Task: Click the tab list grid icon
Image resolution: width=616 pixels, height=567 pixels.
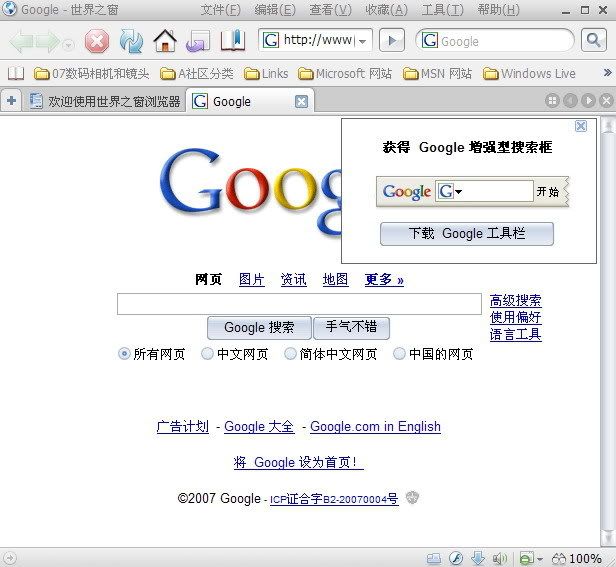Action: pyautogui.click(x=552, y=101)
